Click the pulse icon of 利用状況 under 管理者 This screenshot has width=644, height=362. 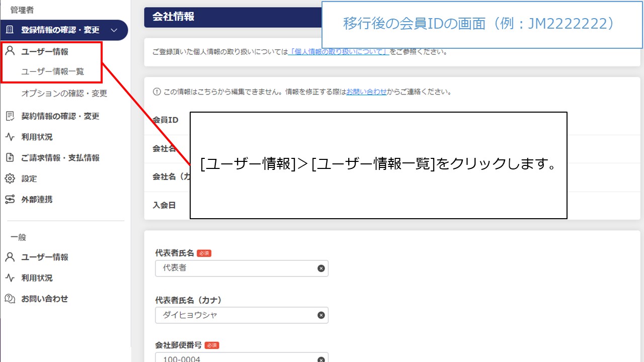click(x=10, y=137)
